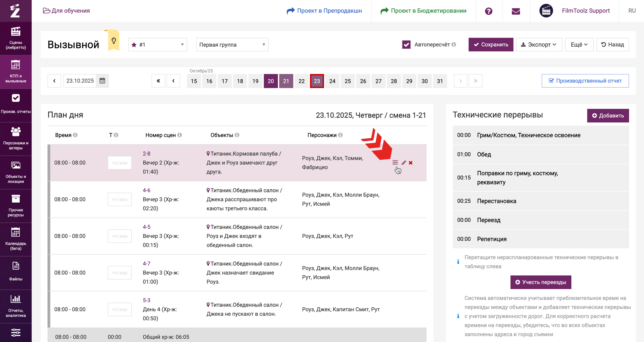Click the Сохранить button

click(491, 45)
